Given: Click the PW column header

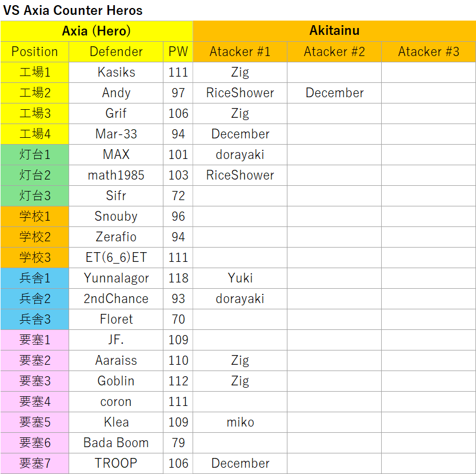Looking at the screenshot, I should [178, 51].
